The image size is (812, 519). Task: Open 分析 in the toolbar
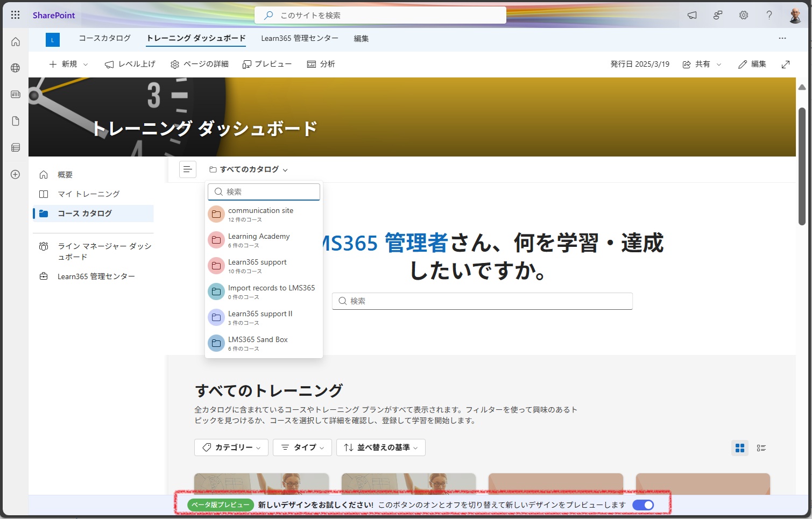coord(321,64)
